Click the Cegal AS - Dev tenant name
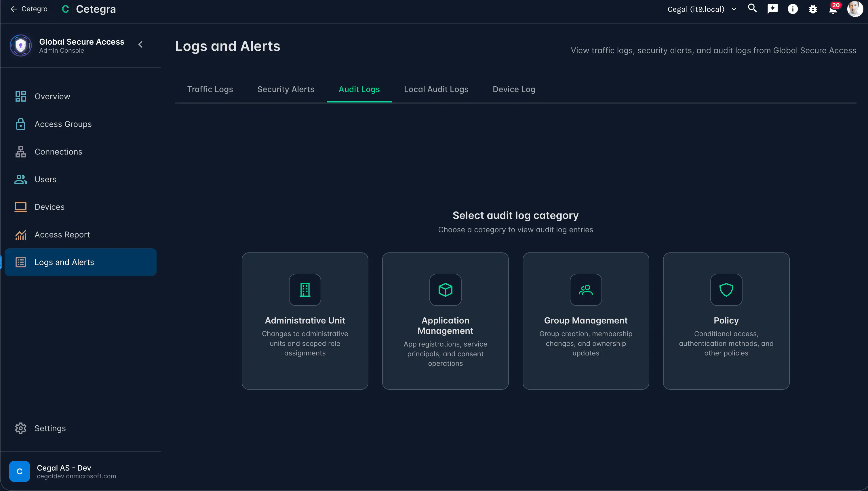868x491 pixels. tap(64, 468)
